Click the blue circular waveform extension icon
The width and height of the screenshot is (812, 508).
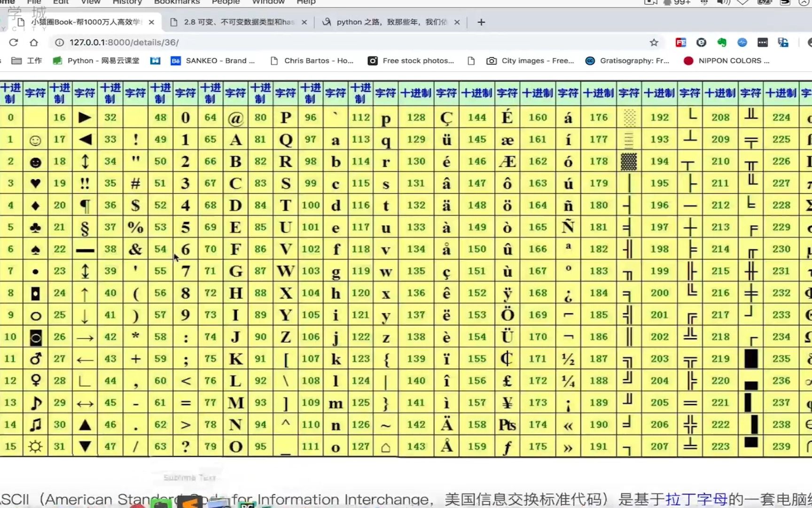point(742,42)
